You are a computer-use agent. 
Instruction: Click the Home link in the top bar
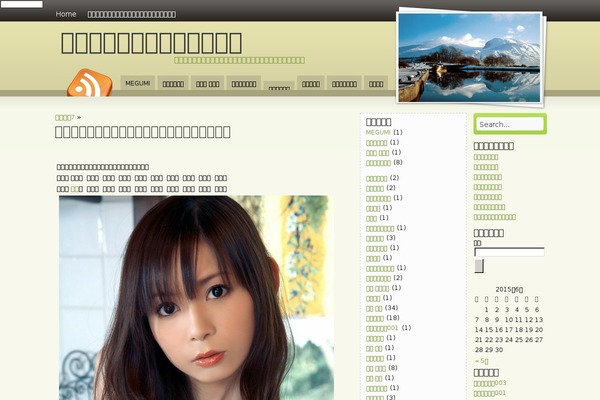tap(66, 14)
